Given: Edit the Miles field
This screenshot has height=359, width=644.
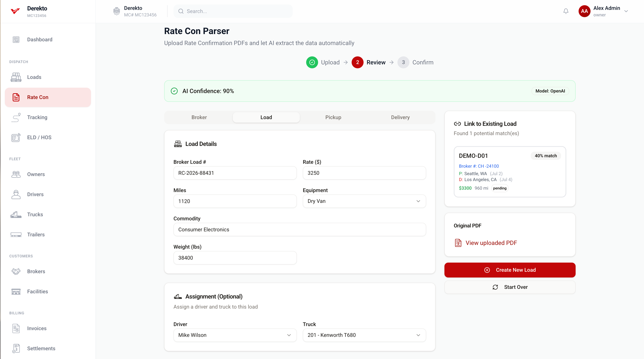Looking at the screenshot, I should [235, 201].
